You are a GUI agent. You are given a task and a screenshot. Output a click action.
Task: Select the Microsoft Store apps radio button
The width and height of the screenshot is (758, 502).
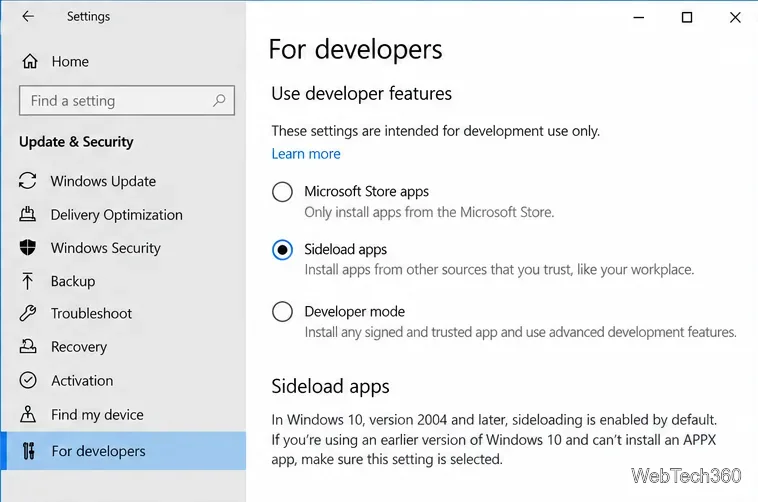coord(282,192)
